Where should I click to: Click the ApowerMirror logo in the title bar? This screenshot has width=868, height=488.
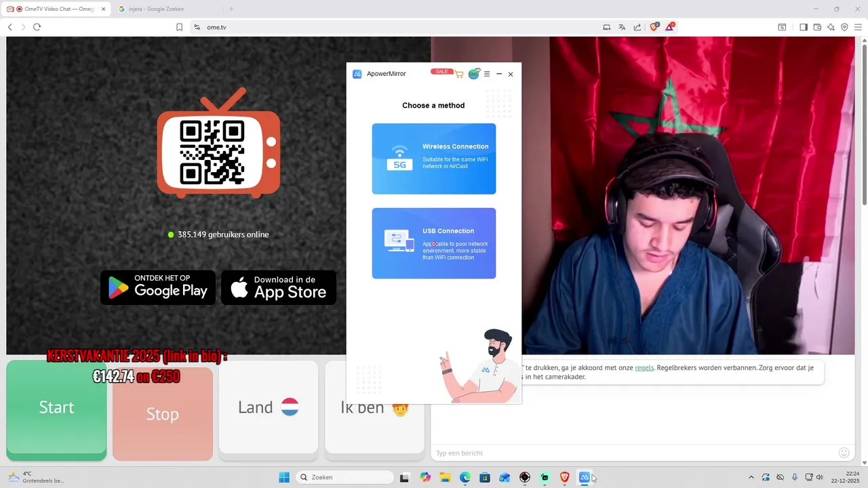click(x=357, y=74)
